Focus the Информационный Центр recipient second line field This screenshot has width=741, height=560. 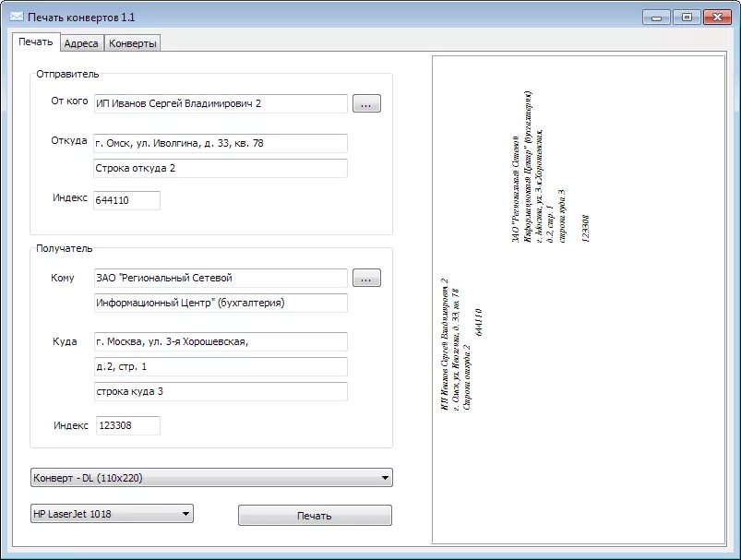(221, 303)
